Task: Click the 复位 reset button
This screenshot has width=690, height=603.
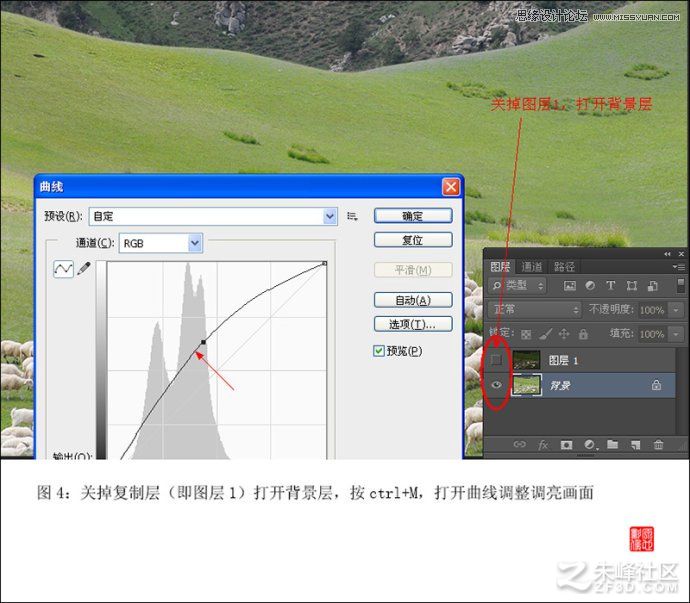Action: 413,240
